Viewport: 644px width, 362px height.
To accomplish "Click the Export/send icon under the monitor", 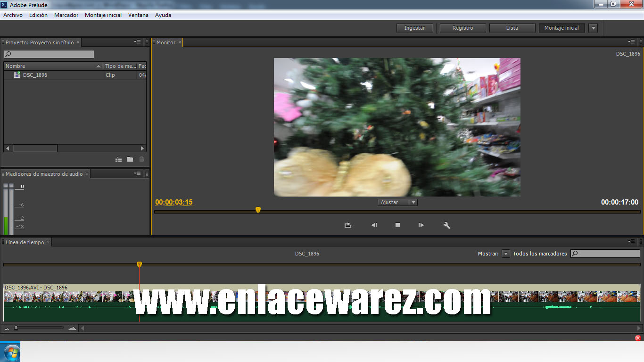I will point(348,225).
